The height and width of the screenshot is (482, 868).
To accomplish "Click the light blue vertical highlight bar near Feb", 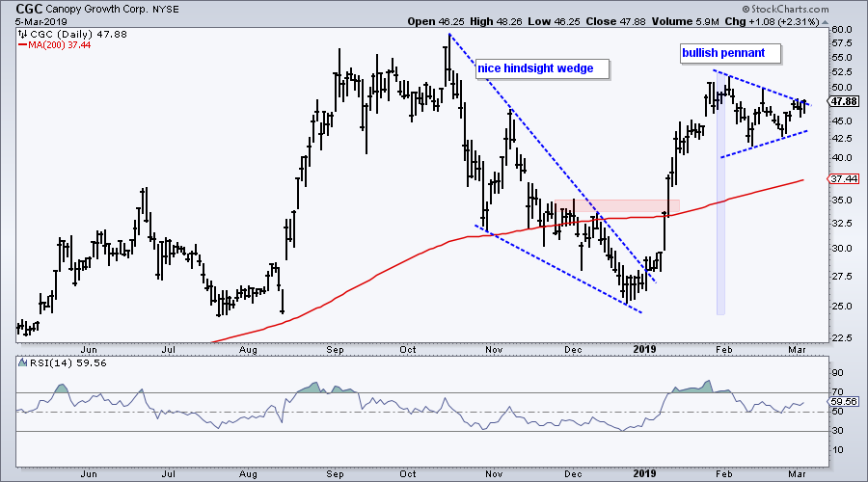I will 720,193.
